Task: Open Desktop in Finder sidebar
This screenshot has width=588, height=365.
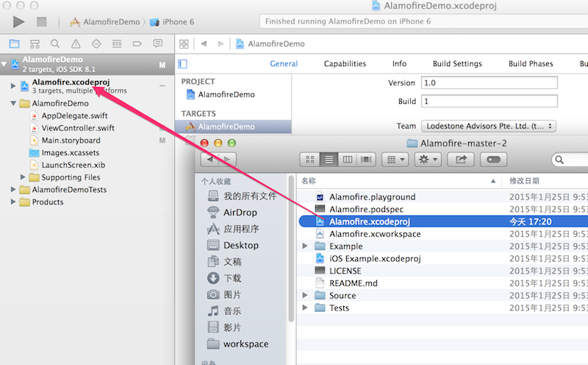Action: pyautogui.click(x=241, y=246)
